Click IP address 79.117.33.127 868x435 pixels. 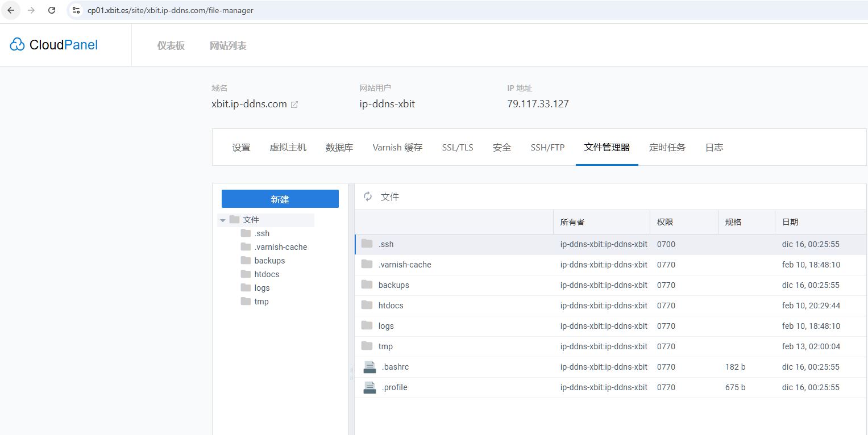pos(538,104)
